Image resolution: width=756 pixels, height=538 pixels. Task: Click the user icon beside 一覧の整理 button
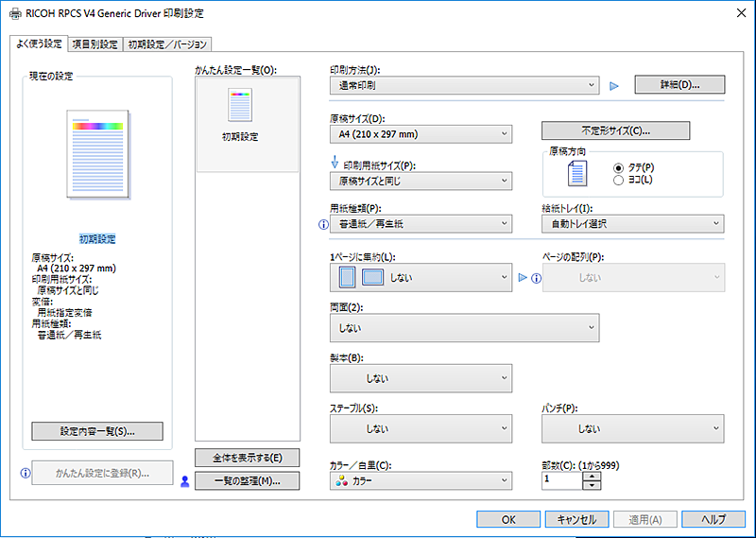[x=185, y=481]
